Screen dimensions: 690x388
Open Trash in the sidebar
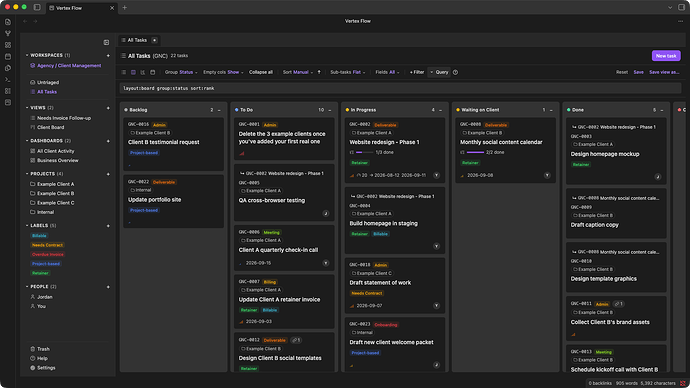pyautogui.click(x=40, y=349)
